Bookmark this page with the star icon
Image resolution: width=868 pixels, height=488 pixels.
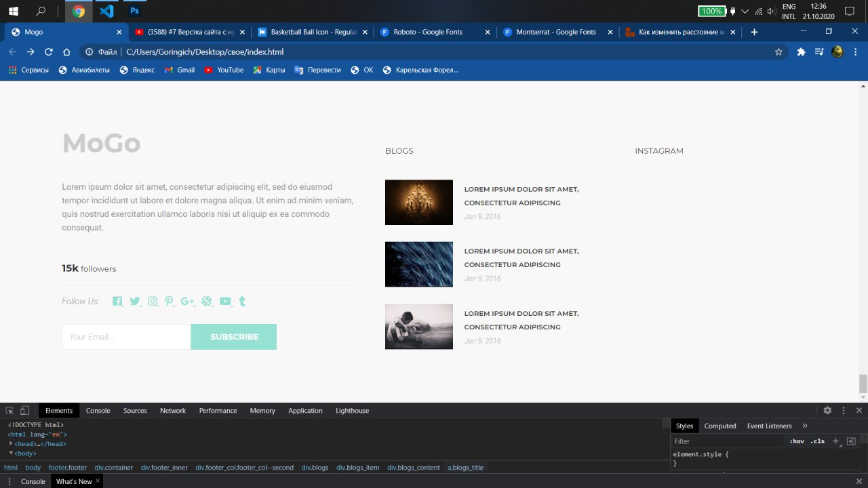tap(778, 52)
